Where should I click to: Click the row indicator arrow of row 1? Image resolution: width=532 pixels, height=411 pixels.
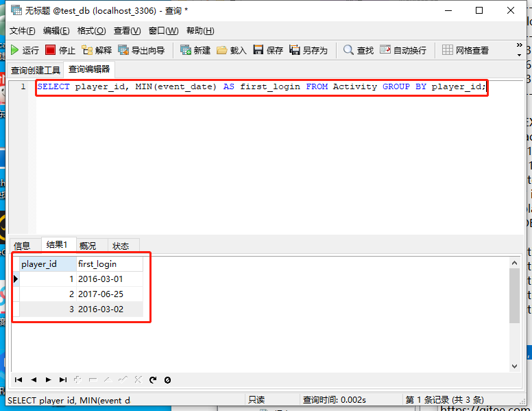[16, 279]
